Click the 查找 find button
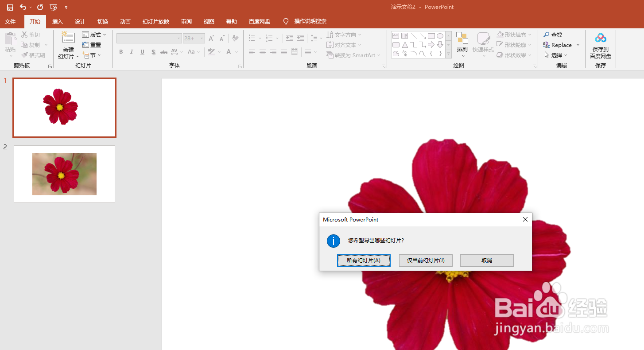This screenshot has width=644, height=350. [x=553, y=35]
